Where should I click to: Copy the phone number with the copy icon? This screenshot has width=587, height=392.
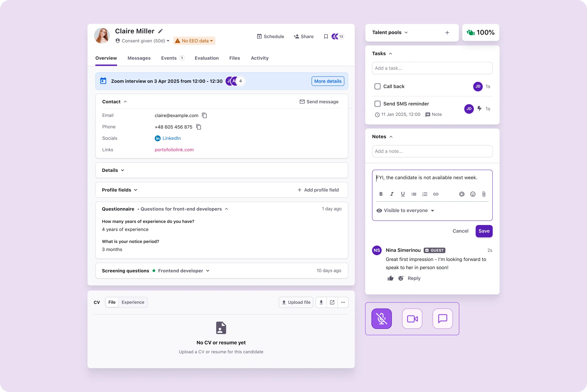(199, 127)
